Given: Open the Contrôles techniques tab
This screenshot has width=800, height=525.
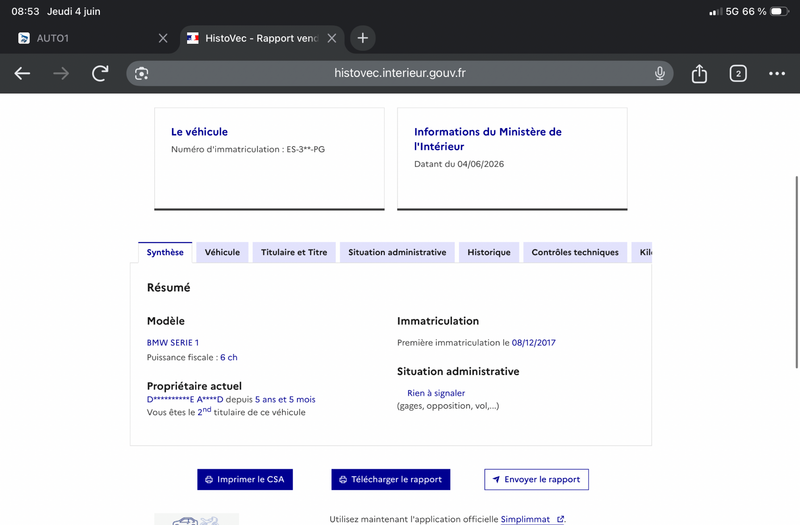Looking at the screenshot, I should tap(574, 252).
